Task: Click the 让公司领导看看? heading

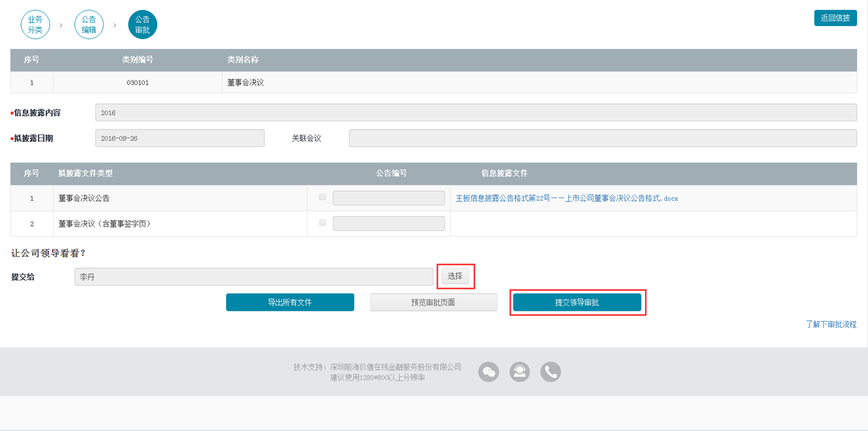Action: pos(48,253)
